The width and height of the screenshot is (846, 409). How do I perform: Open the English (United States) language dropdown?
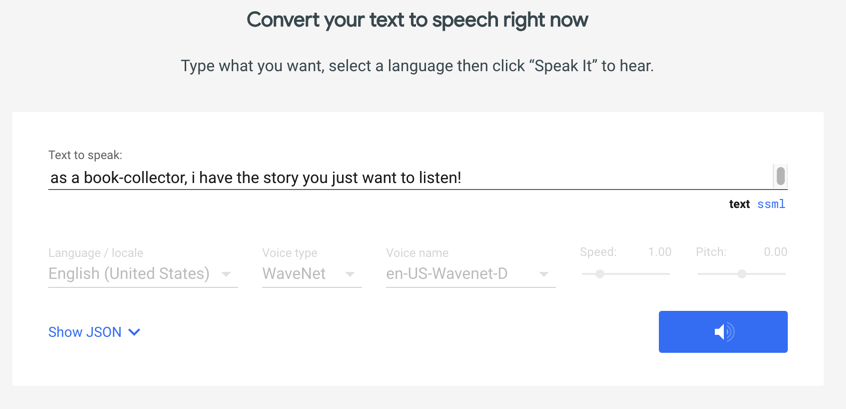(x=129, y=274)
